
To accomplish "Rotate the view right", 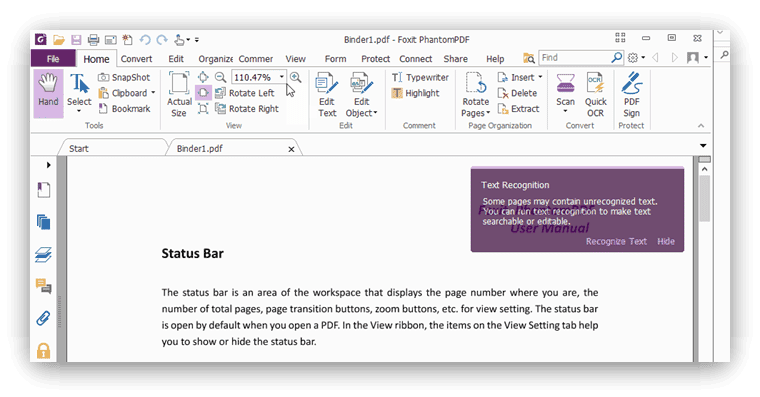I will [x=247, y=109].
